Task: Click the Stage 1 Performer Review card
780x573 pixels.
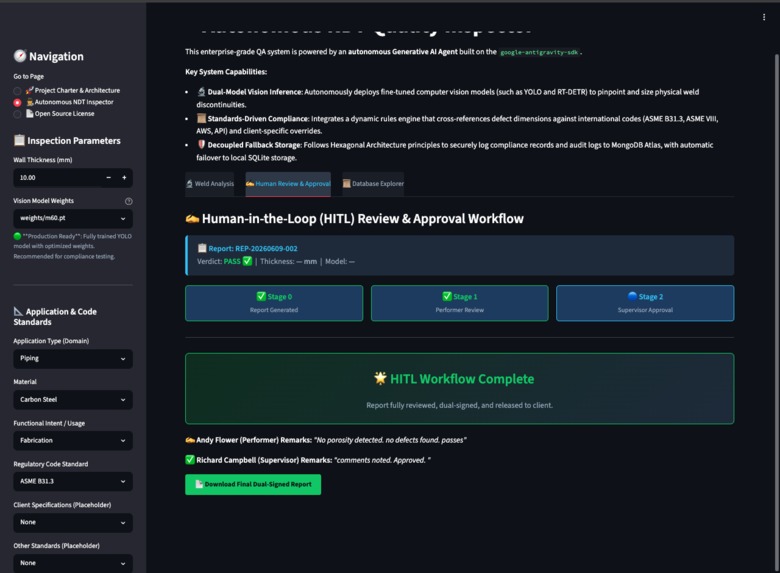Action: (x=460, y=303)
